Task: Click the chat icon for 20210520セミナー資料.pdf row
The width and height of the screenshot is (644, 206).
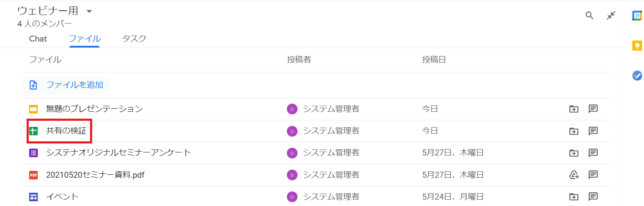Action: click(x=593, y=175)
